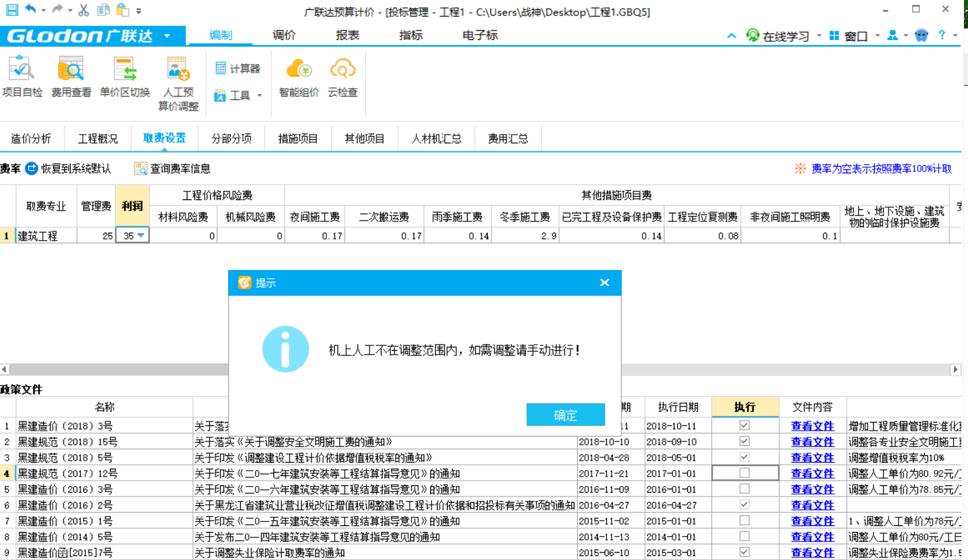
Task: Click 查看文件 link for 黑建规范（2018）15号
Action: 813,441
